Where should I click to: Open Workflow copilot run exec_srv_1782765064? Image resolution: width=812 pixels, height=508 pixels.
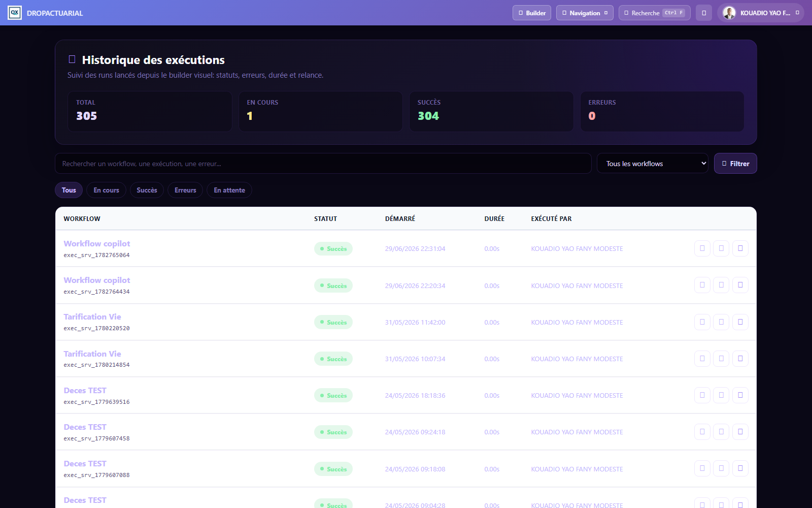tap(97, 244)
